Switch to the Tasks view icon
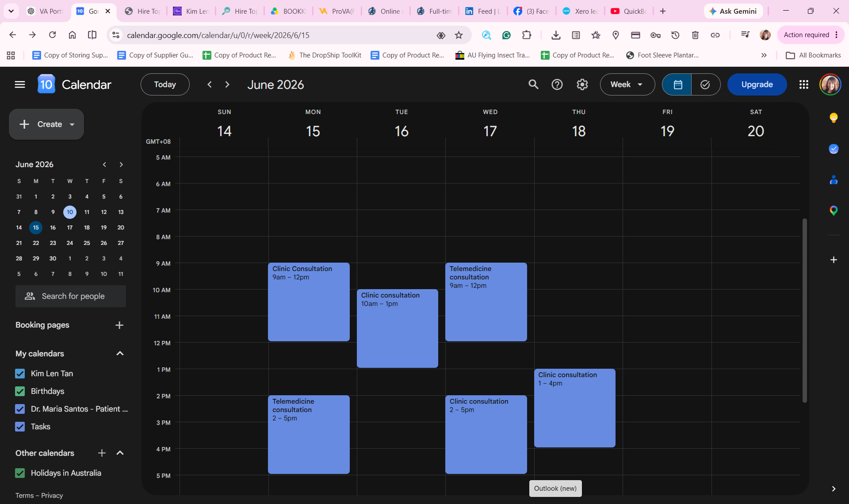This screenshot has width=849, height=504. click(x=705, y=84)
